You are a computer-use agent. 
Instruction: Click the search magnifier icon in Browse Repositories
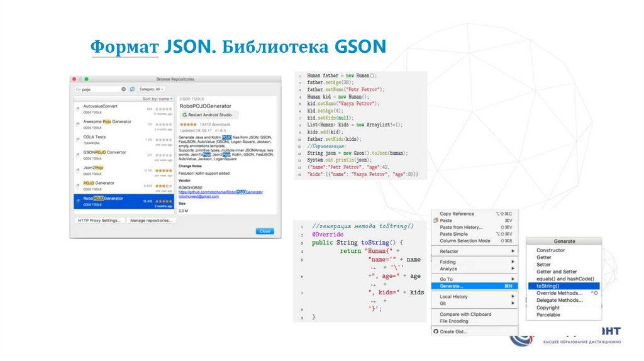(78, 89)
